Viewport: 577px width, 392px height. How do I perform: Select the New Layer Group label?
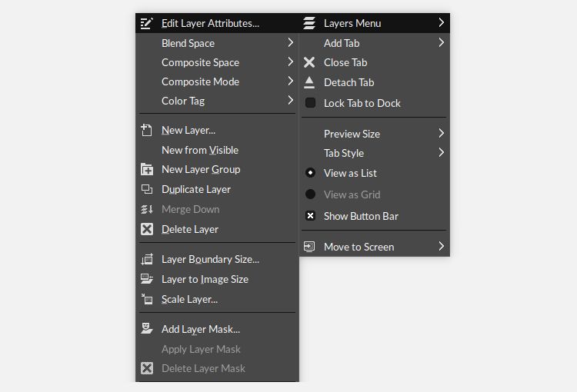(x=201, y=170)
